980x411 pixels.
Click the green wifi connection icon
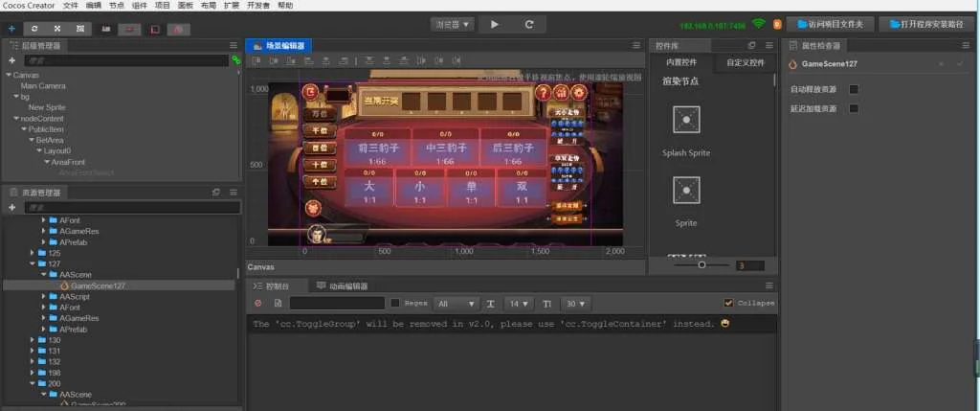tap(758, 24)
